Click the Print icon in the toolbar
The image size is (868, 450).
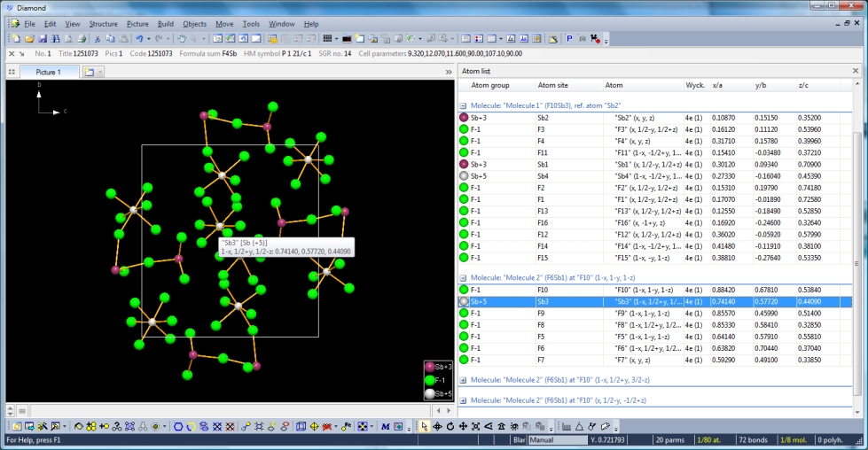(82, 39)
